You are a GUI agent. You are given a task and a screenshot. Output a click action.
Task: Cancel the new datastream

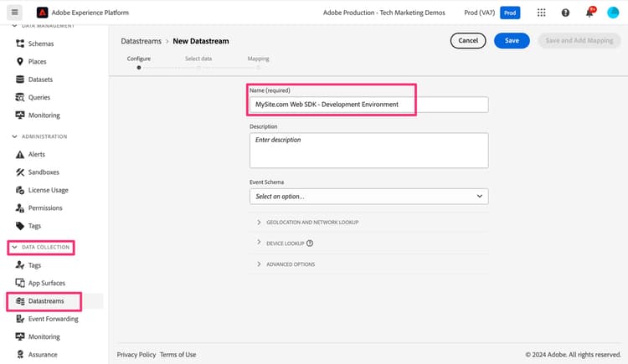(x=468, y=40)
